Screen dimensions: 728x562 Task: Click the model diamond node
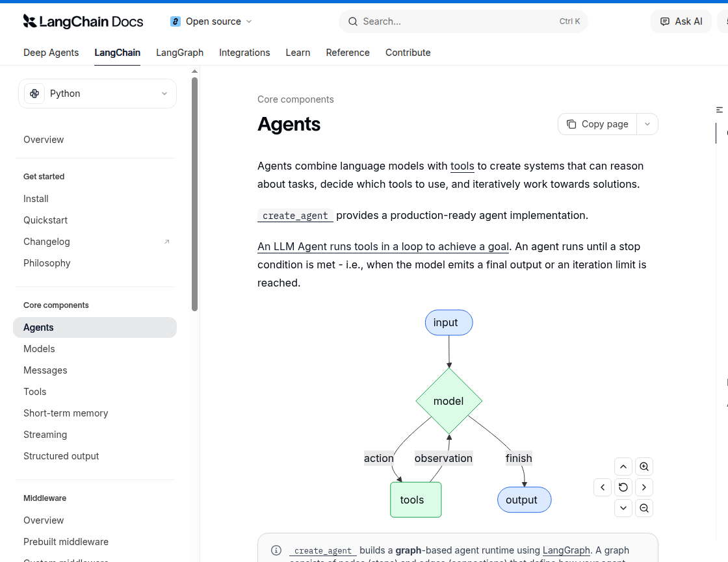(x=449, y=401)
